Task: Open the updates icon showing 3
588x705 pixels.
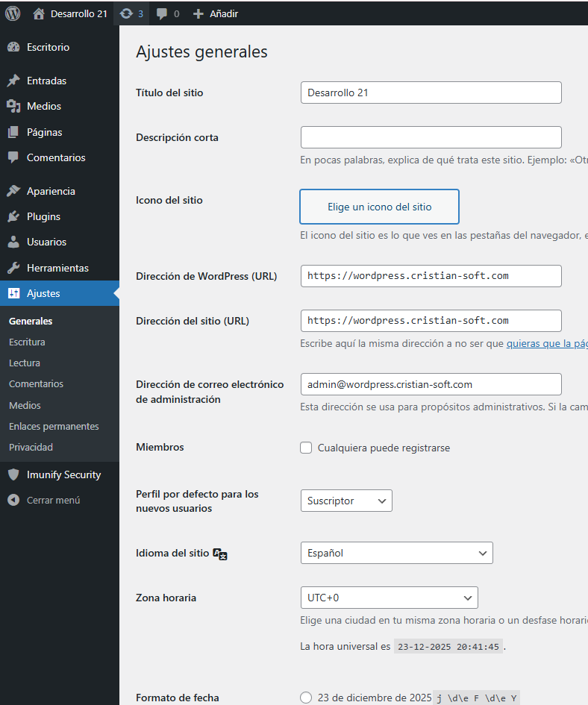Action: 131,13
